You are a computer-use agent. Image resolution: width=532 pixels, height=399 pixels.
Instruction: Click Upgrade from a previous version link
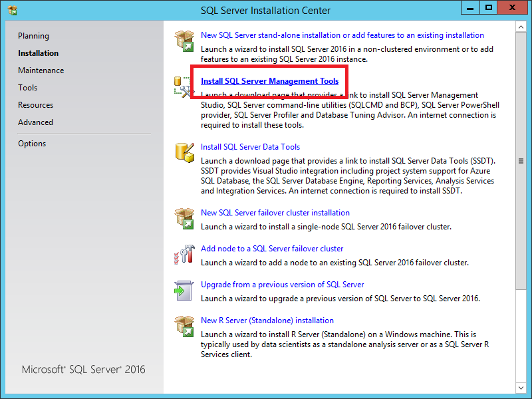point(282,285)
